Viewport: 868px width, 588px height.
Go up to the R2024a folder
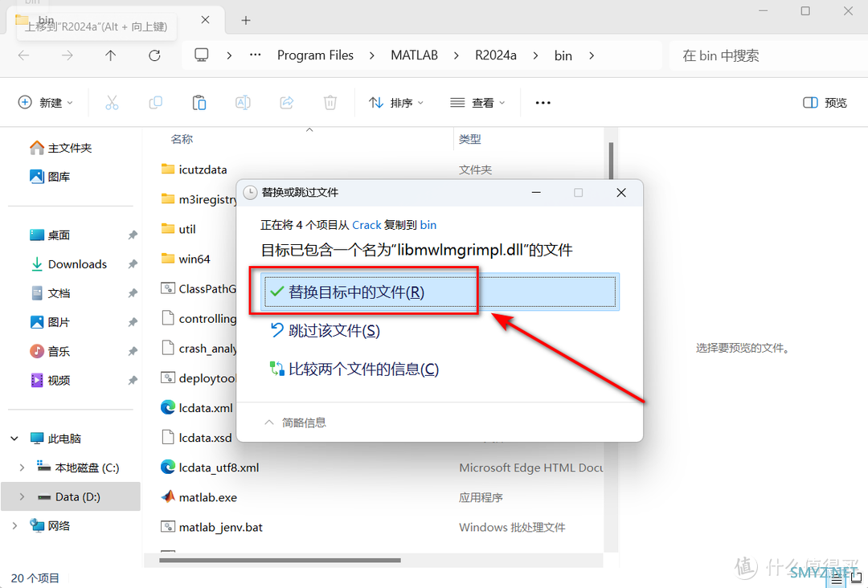(111, 55)
